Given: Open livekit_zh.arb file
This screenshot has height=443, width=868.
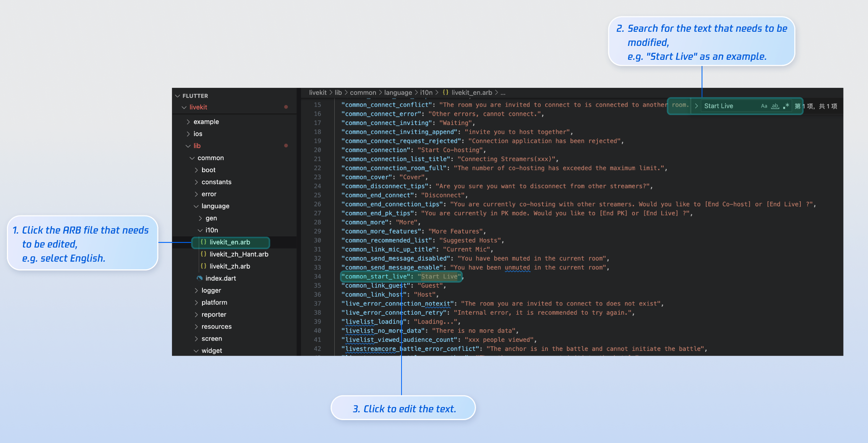Looking at the screenshot, I should 230,266.
